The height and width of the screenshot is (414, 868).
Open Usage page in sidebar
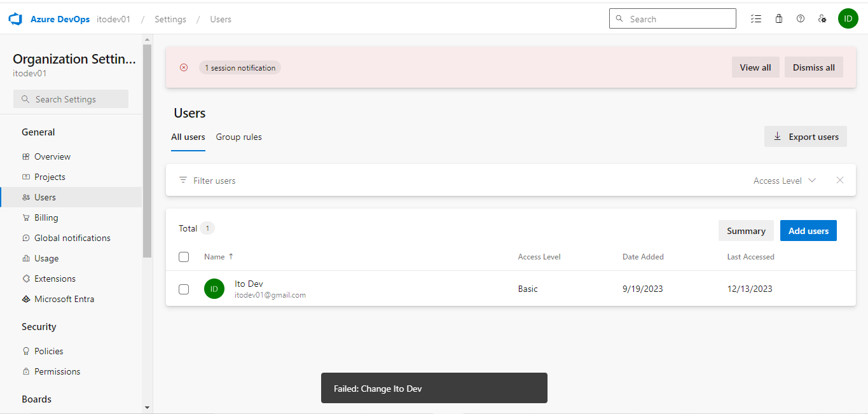(x=71, y=258)
